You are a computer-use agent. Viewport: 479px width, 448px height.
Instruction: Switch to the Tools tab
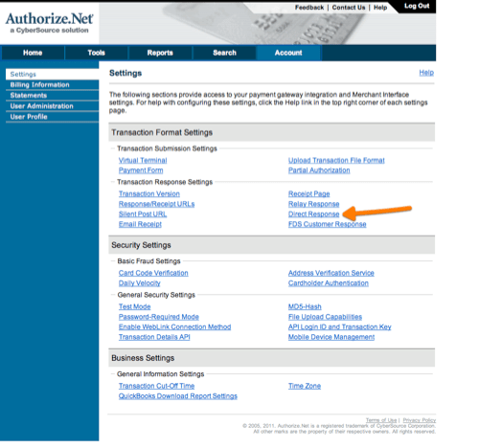pyautogui.click(x=96, y=53)
